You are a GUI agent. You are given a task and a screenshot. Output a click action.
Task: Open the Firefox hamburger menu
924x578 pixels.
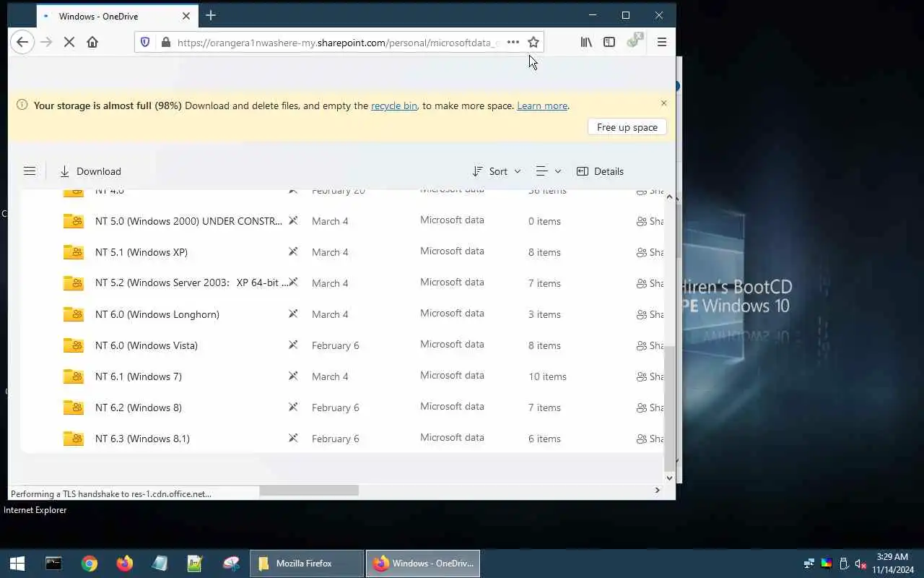tap(661, 42)
